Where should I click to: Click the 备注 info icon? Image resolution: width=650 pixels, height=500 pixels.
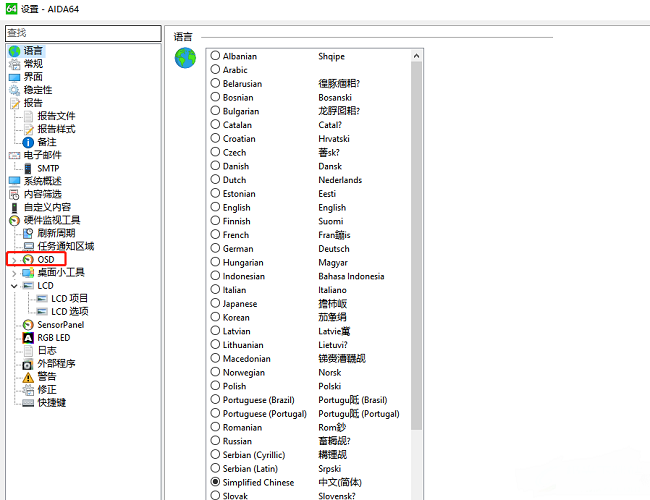(x=28, y=142)
